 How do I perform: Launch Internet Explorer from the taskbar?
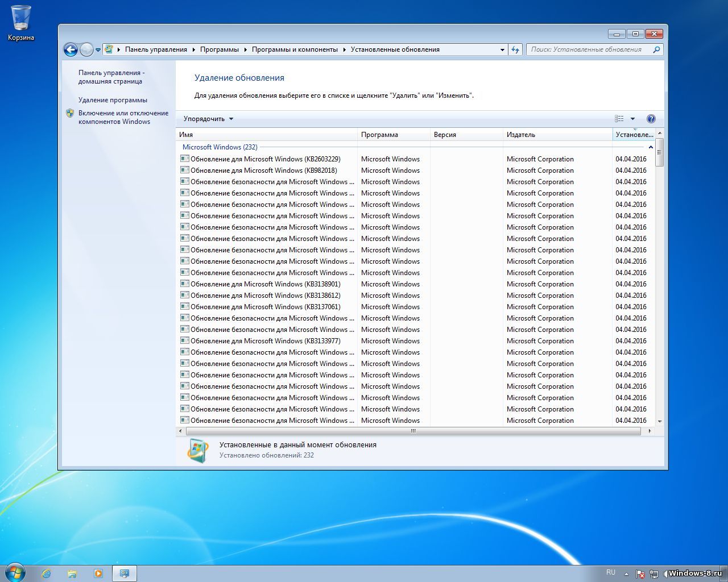tap(46, 573)
